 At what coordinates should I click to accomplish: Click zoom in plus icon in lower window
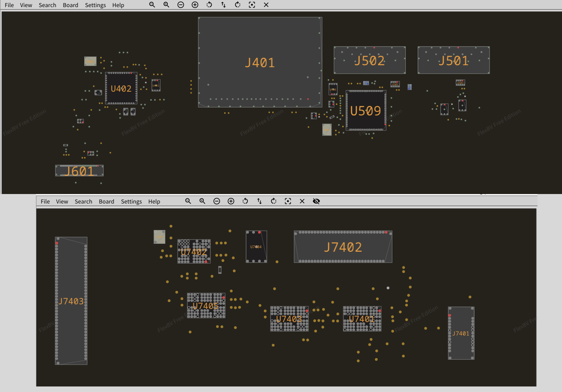pos(231,201)
